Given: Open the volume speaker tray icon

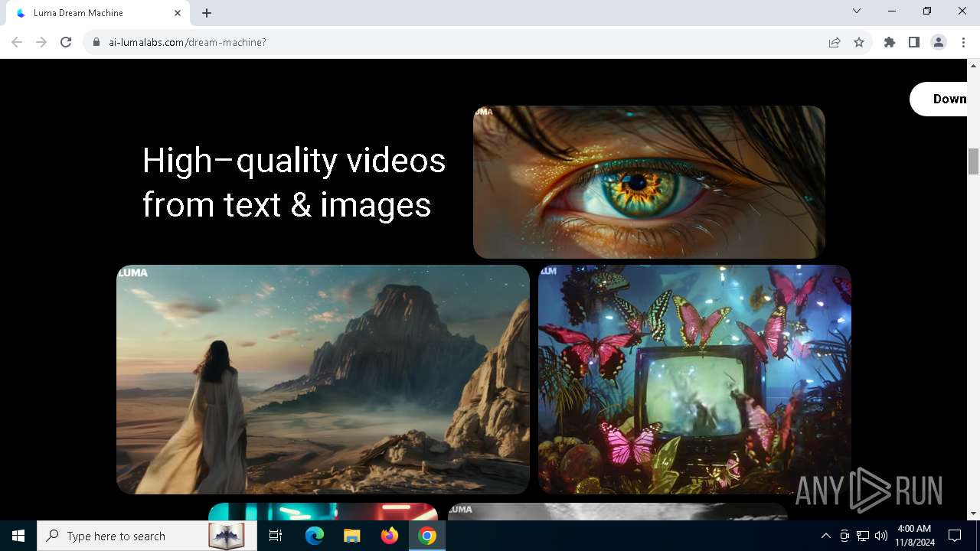Looking at the screenshot, I should click(x=881, y=536).
